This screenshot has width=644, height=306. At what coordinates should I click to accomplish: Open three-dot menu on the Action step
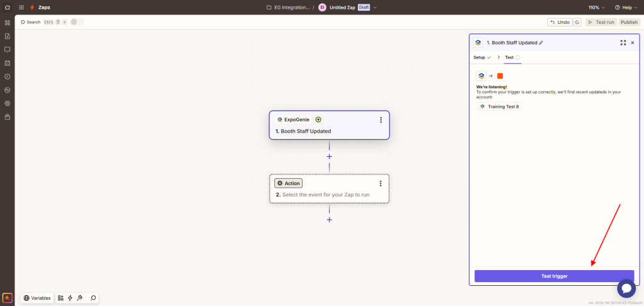tap(380, 183)
